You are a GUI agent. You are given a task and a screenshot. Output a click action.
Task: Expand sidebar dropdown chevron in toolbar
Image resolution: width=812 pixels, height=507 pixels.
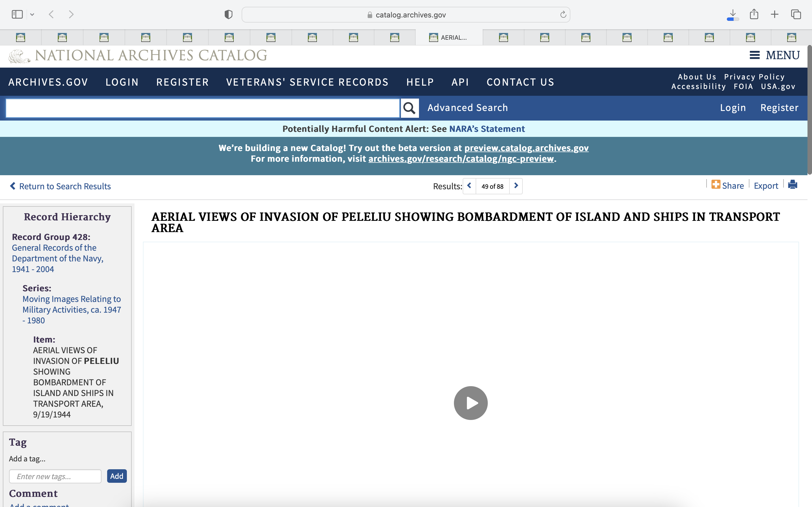[x=32, y=14]
